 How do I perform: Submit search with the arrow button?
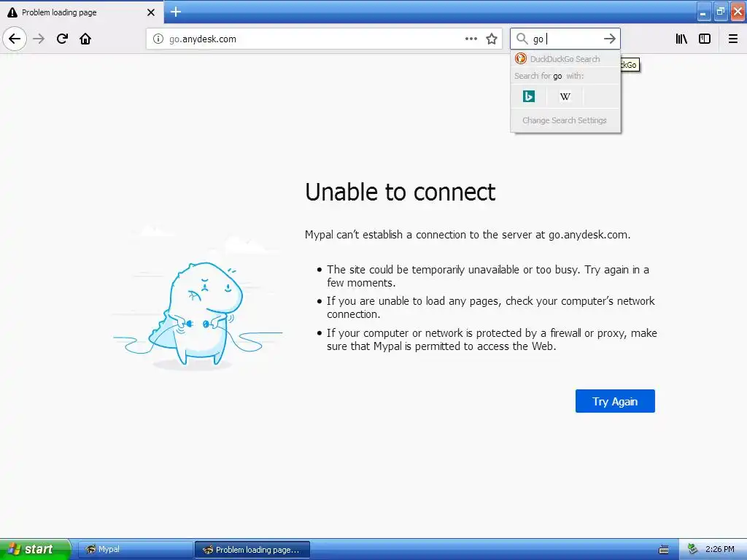pos(610,39)
